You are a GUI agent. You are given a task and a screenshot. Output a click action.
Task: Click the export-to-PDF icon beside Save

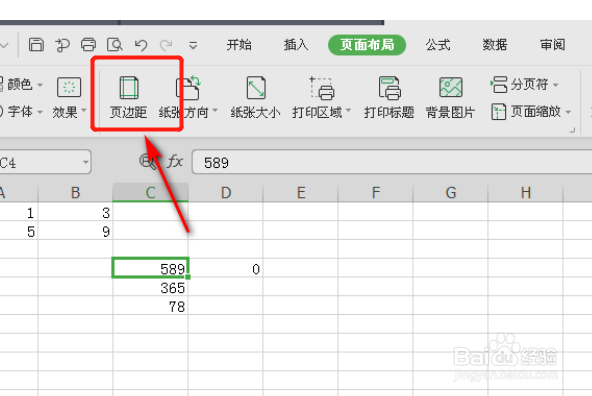tap(63, 45)
